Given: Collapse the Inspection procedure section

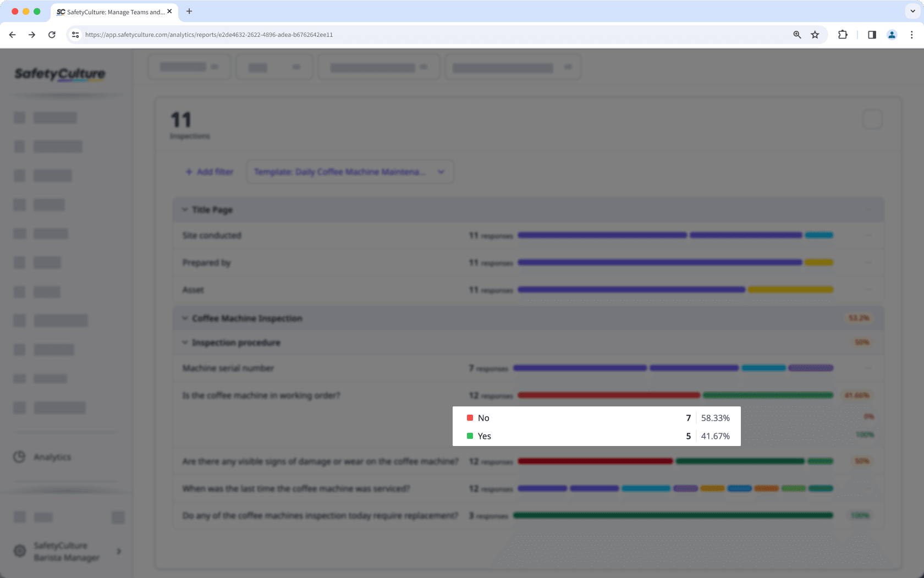Looking at the screenshot, I should [185, 342].
